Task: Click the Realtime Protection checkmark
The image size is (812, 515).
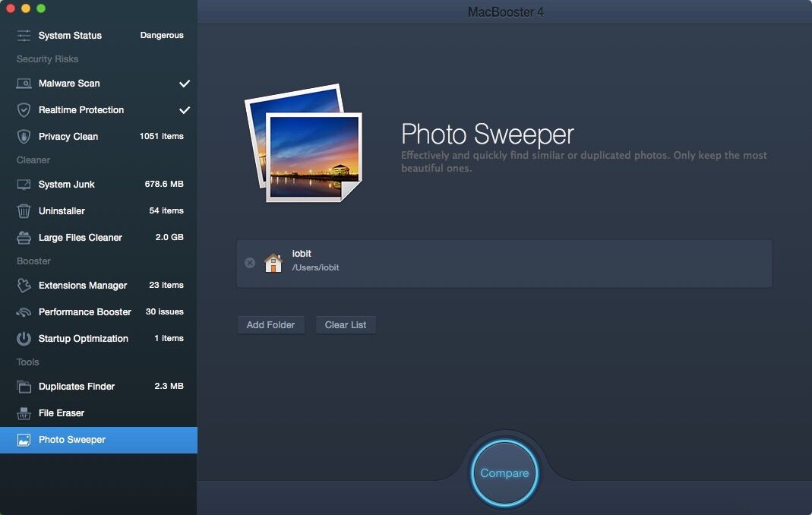Action: (185, 110)
